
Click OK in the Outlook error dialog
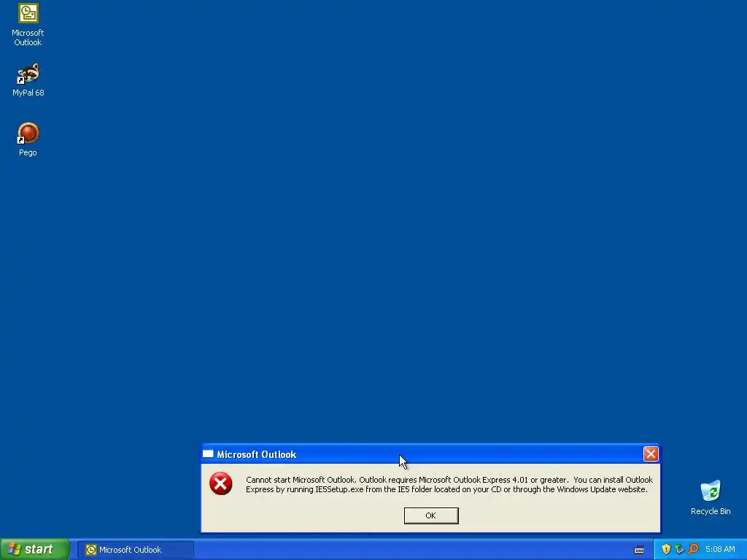(430, 516)
